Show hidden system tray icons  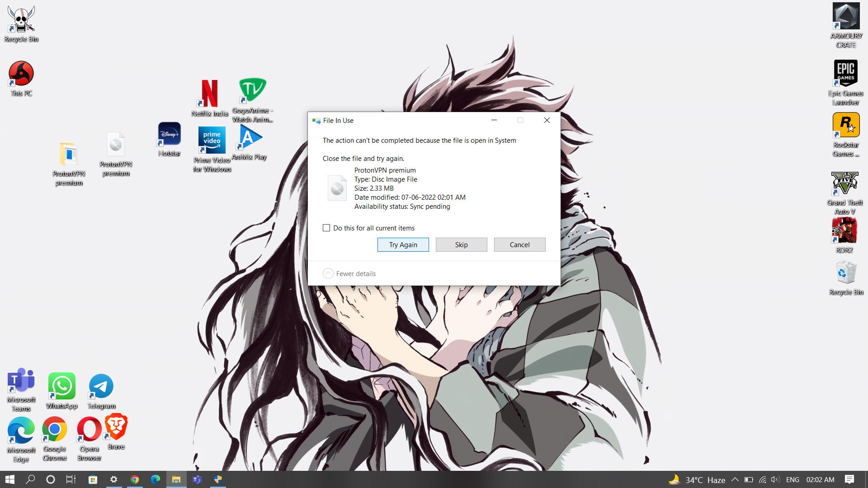coord(735,479)
